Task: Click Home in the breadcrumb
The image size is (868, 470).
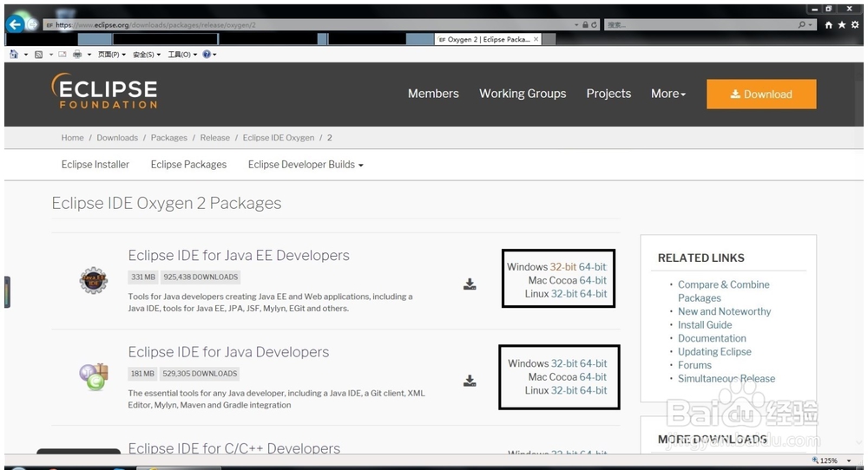Action: point(73,138)
